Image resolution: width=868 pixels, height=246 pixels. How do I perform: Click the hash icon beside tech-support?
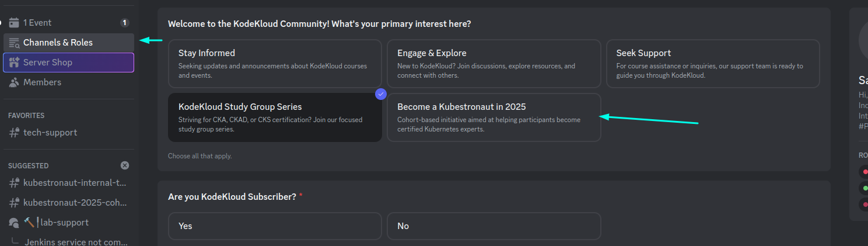(14, 133)
